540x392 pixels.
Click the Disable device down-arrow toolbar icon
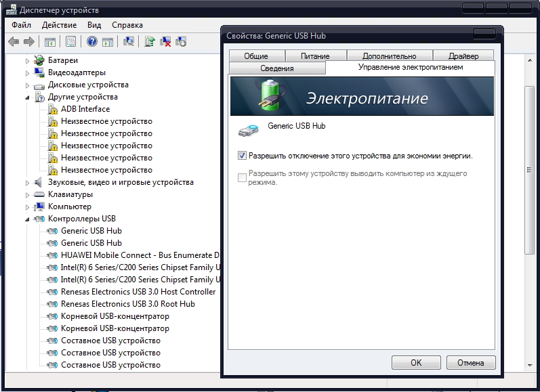tap(181, 42)
